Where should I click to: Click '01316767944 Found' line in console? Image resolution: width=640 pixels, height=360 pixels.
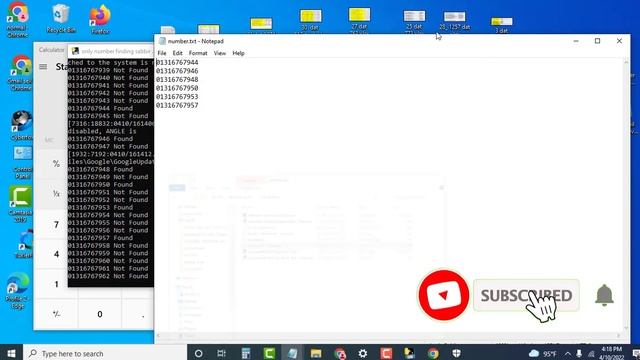(x=100, y=108)
